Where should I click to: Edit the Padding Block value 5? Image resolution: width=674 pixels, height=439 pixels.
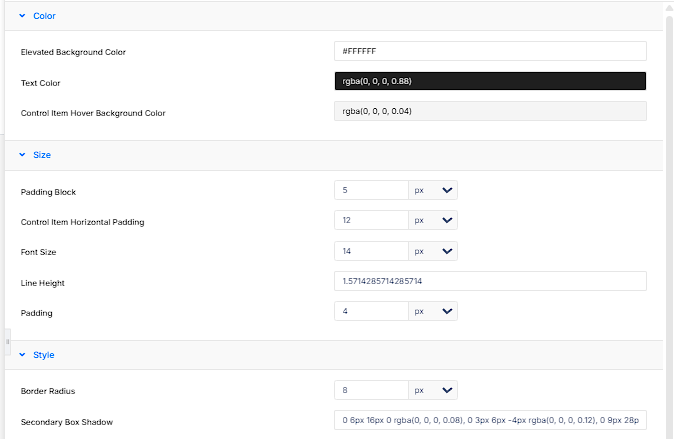pyautogui.click(x=371, y=190)
